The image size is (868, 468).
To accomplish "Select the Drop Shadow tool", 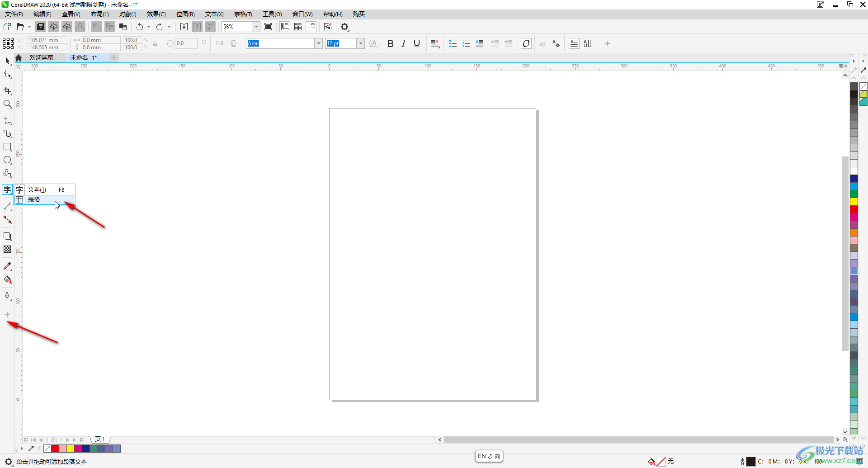I will click(7, 236).
